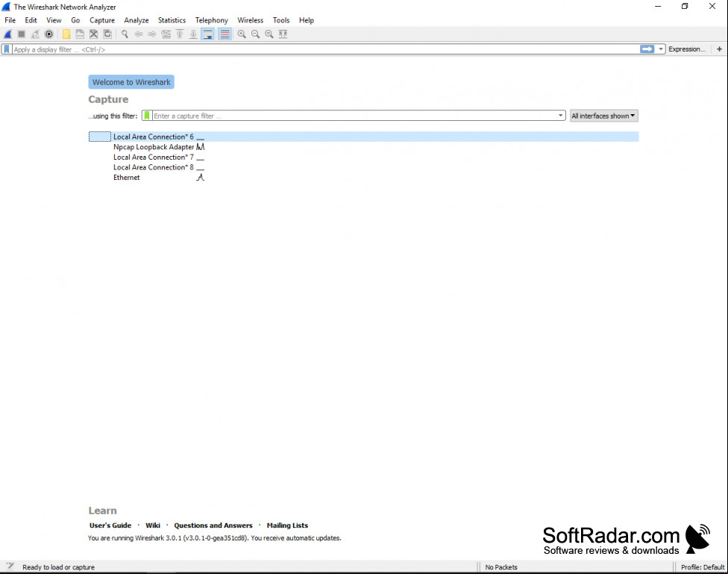The height and width of the screenshot is (574, 728).
Task: Click the capture filter green bookmark icon
Action: [147, 116]
